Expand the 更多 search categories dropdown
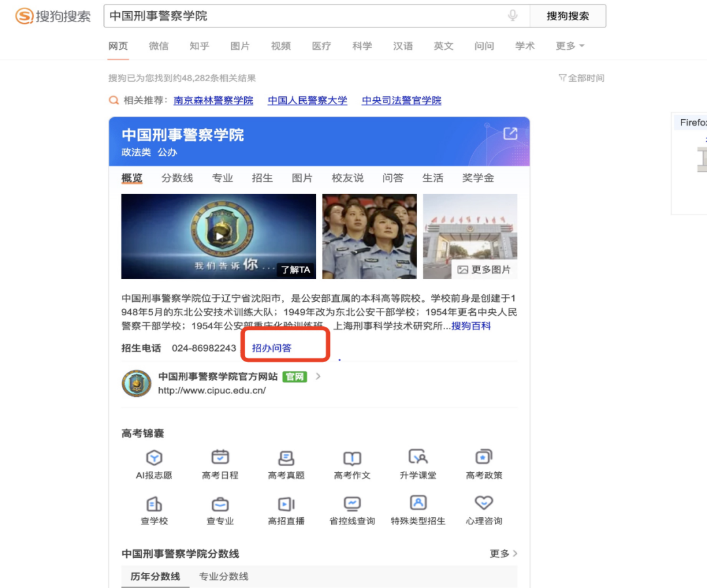 (570, 46)
